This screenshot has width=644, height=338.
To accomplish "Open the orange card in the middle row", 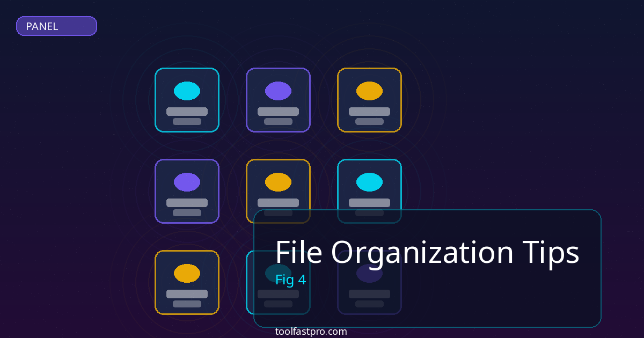I will (278, 191).
